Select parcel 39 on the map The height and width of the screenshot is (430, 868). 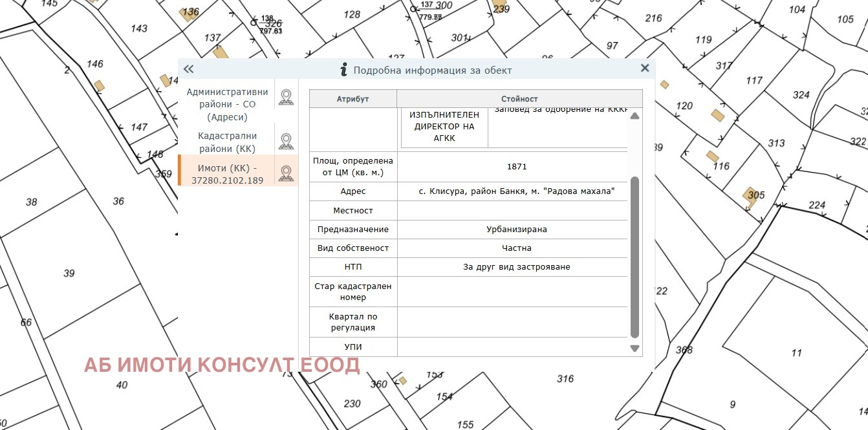click(69, 274)
